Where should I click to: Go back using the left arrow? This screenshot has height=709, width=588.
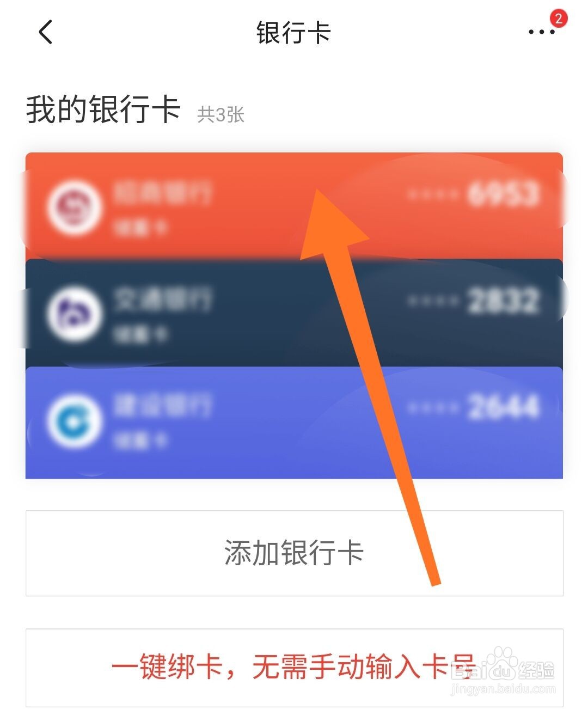46,32
